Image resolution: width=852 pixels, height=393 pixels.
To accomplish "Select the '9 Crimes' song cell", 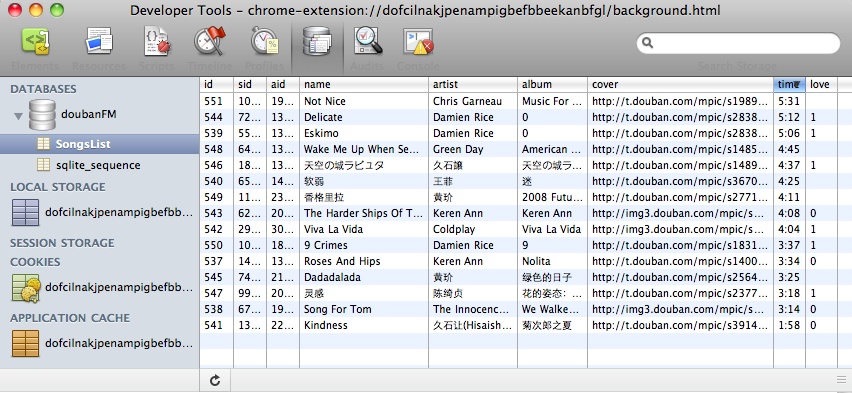I will click(364, 245).
